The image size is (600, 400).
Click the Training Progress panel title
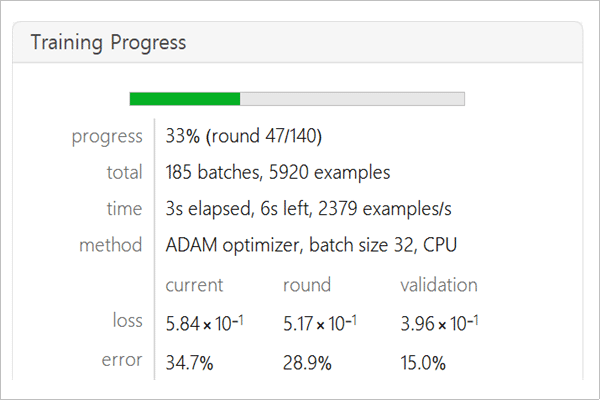[x=108, y=42]
